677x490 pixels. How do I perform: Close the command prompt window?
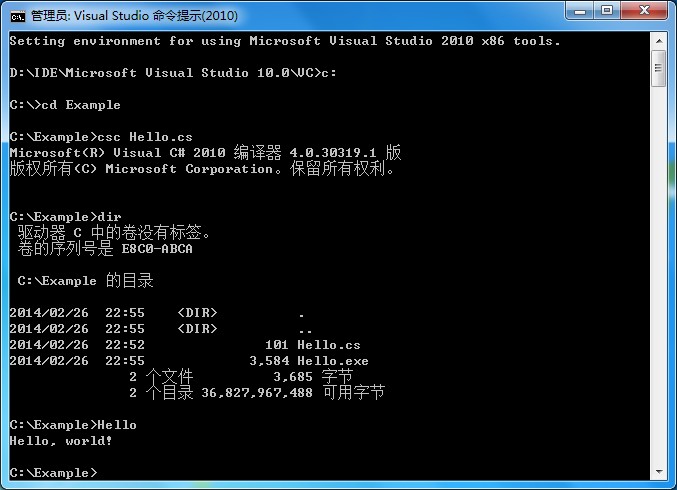click(644, 11)
